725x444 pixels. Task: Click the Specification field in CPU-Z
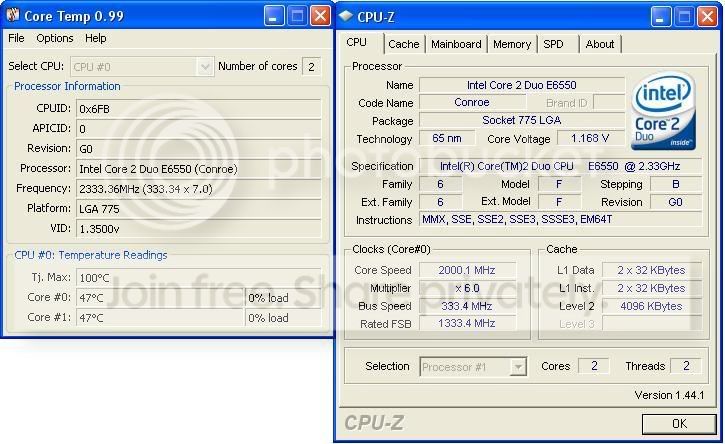click(x=560, y=166)
